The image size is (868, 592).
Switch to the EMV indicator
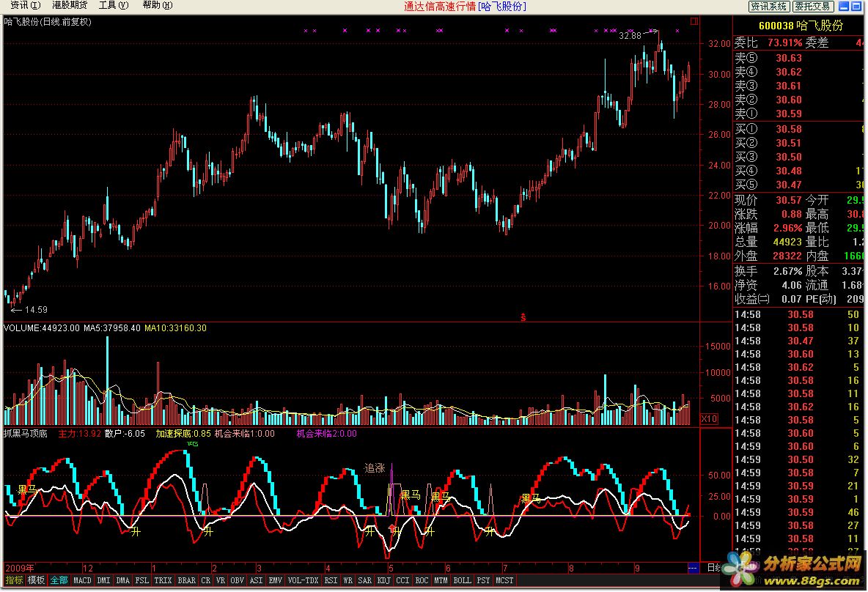(x=275, y=580)
